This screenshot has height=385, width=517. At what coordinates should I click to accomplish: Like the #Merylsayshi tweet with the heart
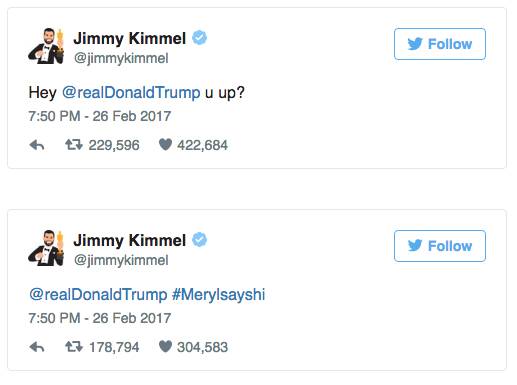165,346
